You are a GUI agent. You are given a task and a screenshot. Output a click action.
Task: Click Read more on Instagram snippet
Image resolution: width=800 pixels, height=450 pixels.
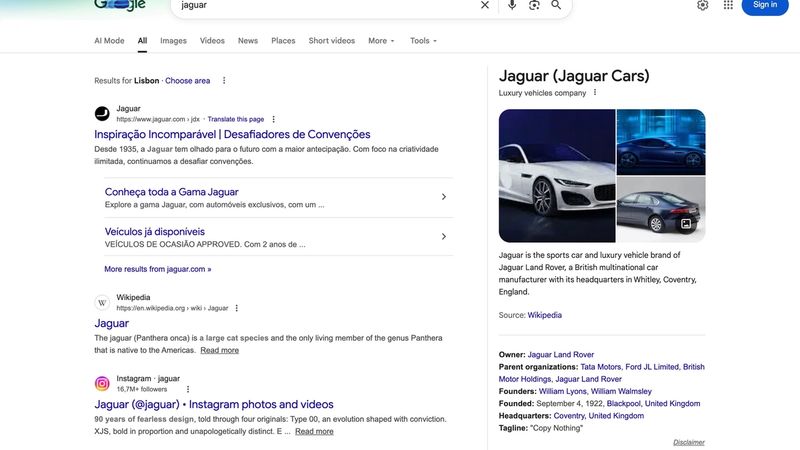pyautogui.click(x=314, y=431)
